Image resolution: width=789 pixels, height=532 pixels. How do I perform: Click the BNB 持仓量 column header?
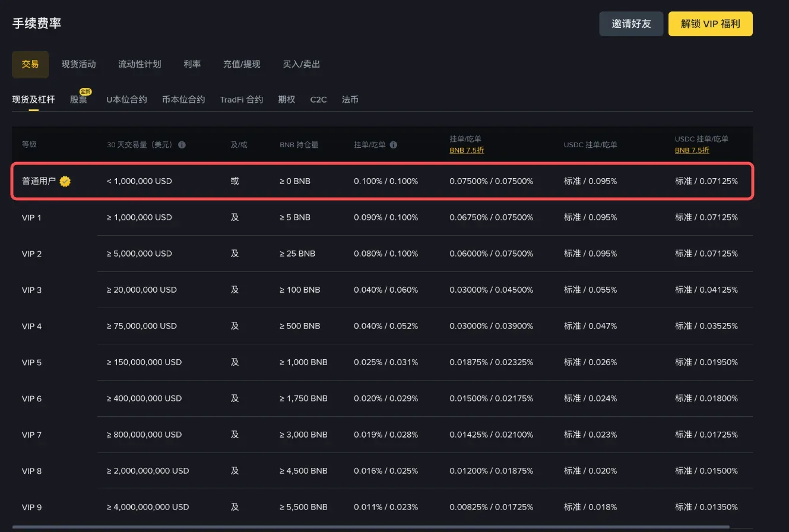pos(299,144)
